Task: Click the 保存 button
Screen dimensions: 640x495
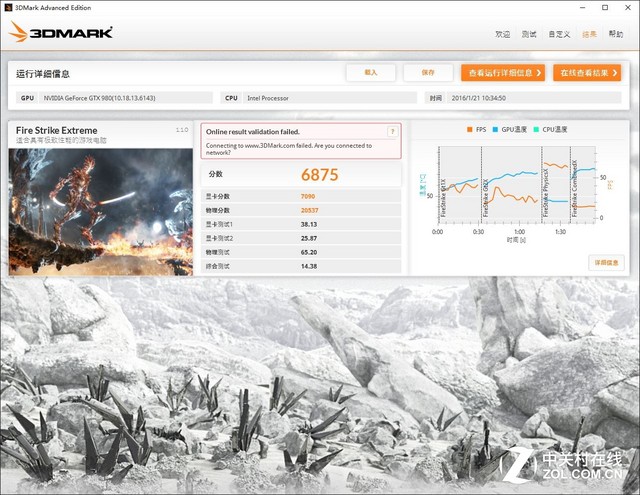Action: (x=428, y=73)
